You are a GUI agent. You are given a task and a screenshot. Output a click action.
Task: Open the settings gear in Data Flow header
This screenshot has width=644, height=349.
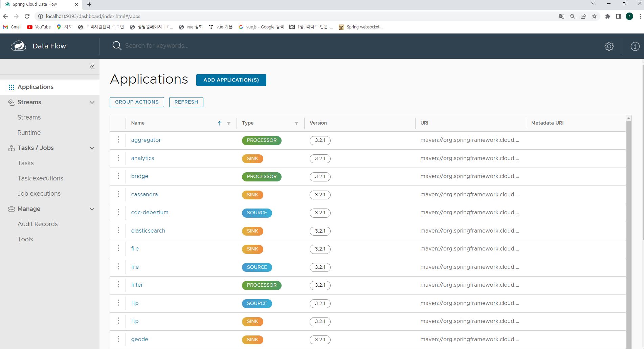pos(609,46)
